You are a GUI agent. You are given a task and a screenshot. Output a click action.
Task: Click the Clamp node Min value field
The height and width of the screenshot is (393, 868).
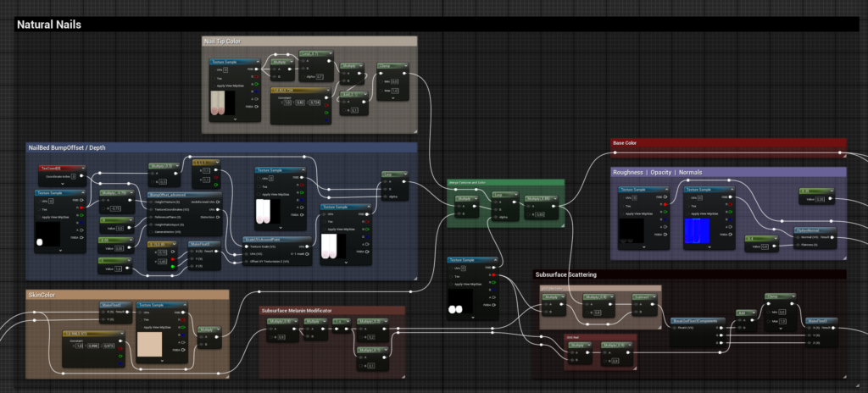[395, 81]
